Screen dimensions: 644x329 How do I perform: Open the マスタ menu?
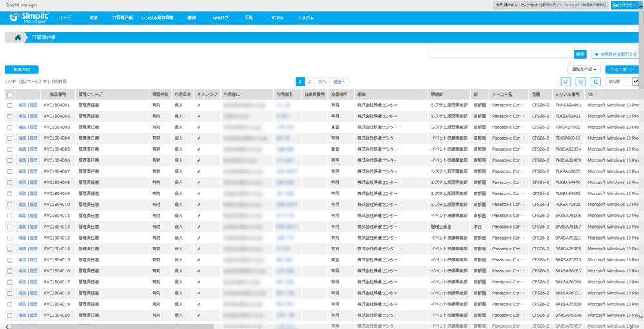point(277,18)
